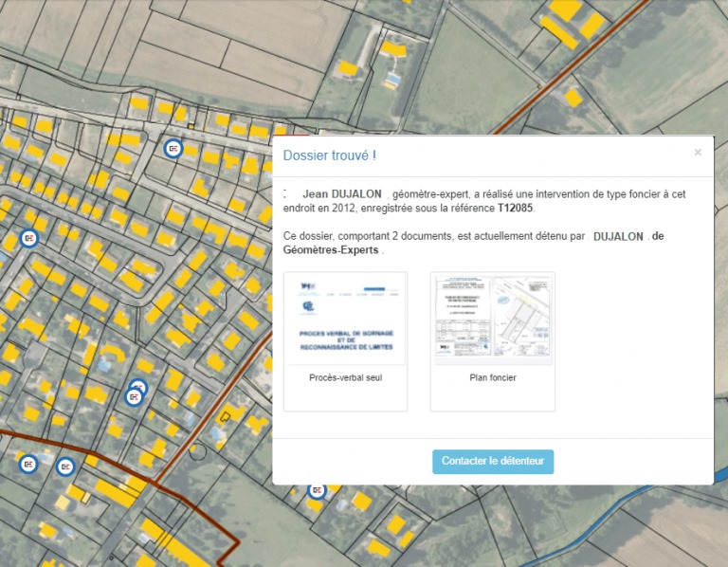Click the survey marker nearest the dialog's top-left corner
728x567 pixels.
pyautogui.click(x=173, y=148)
